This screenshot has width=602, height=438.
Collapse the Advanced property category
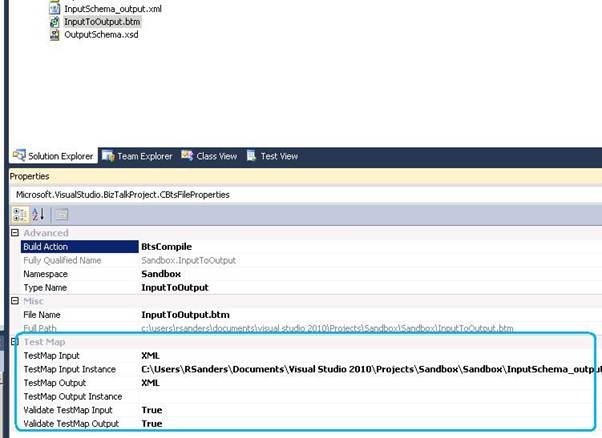click(15, 233)
